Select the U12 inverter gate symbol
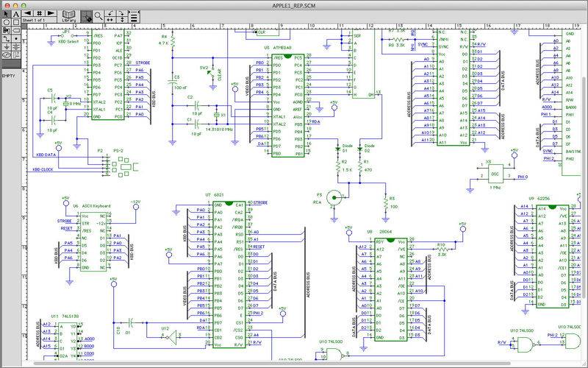The height and width of the screenshot is (368, 588). click(172, 338)
